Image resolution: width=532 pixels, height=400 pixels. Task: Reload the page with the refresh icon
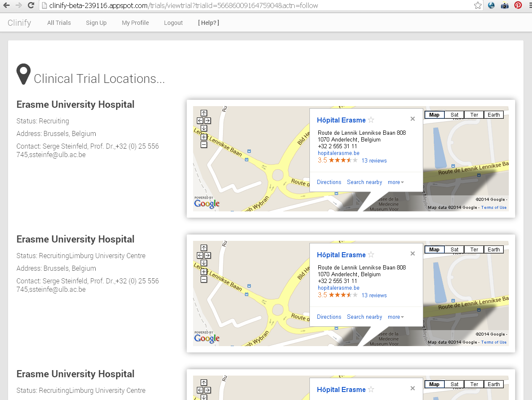coord(30,5)
